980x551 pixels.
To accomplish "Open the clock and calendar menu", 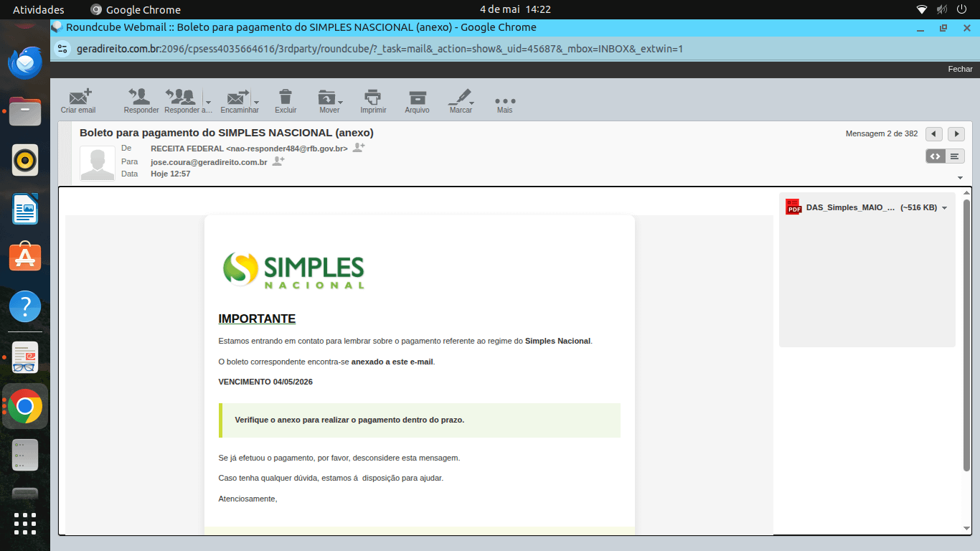I will (x=515, y=9).
